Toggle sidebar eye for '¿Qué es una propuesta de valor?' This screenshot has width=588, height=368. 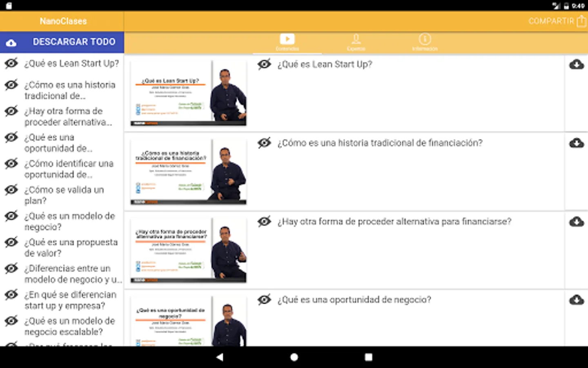11,242
